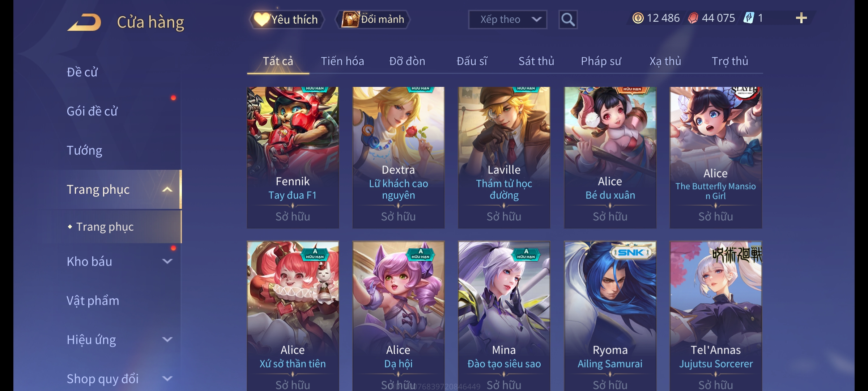This screenshot has width=868, height=391.
Task: Expand the Hiệu ứng sidebar section
Action: pyautogui.click(x=167, y=340)
